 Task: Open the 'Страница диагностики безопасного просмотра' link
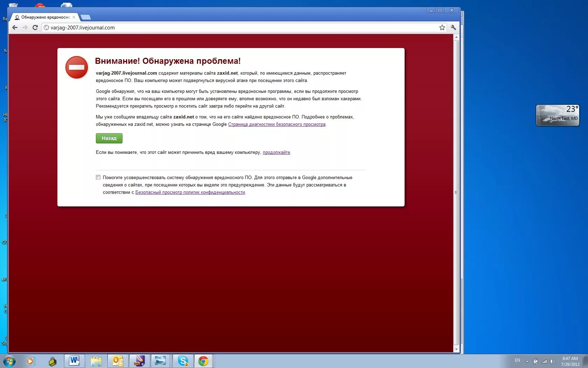pyautogui.click(x=277, y=124)
